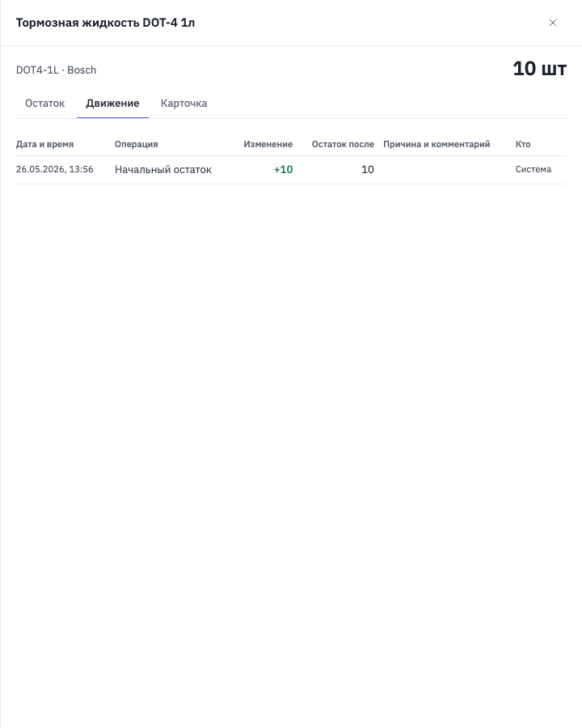Click the Система user cell
Image resolution: width=582 pixels, height=728 pixels.
click(533, 170)
